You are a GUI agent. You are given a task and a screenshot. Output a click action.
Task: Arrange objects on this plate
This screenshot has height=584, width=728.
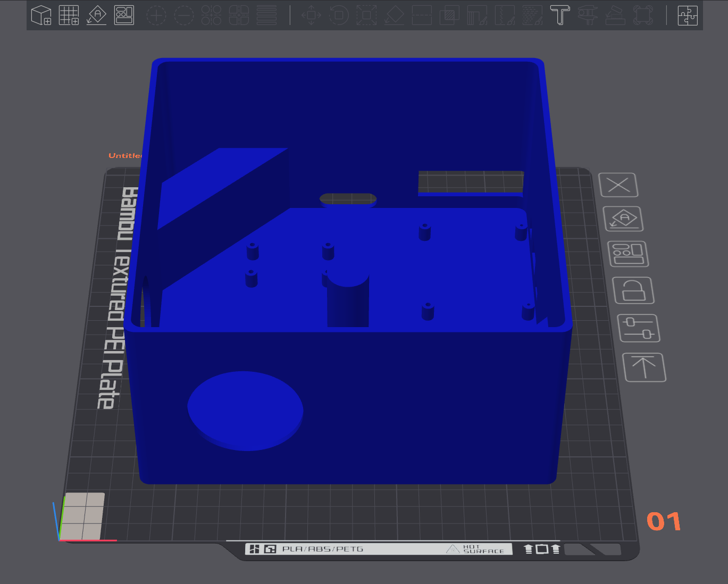628,254
